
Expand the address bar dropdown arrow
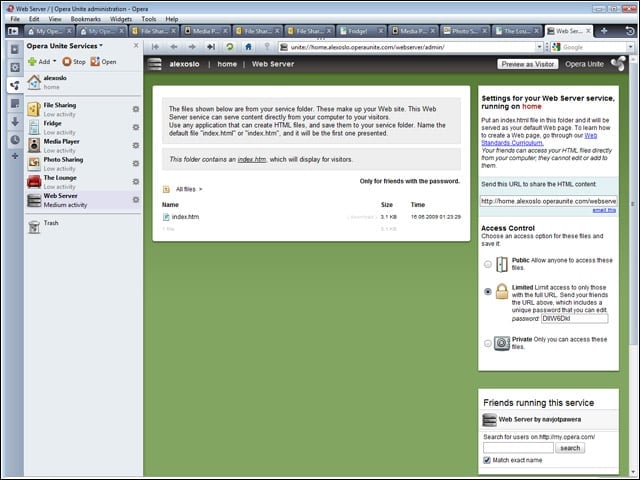point(540,47)
